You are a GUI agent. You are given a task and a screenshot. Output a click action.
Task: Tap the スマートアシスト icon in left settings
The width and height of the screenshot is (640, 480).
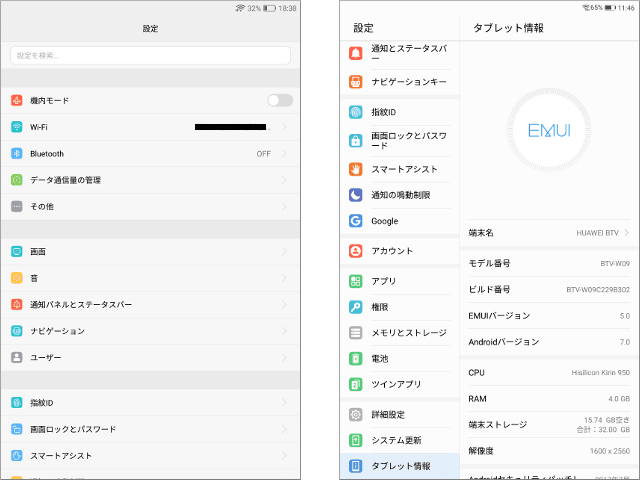pyautogui.click(x=17, y=456)
